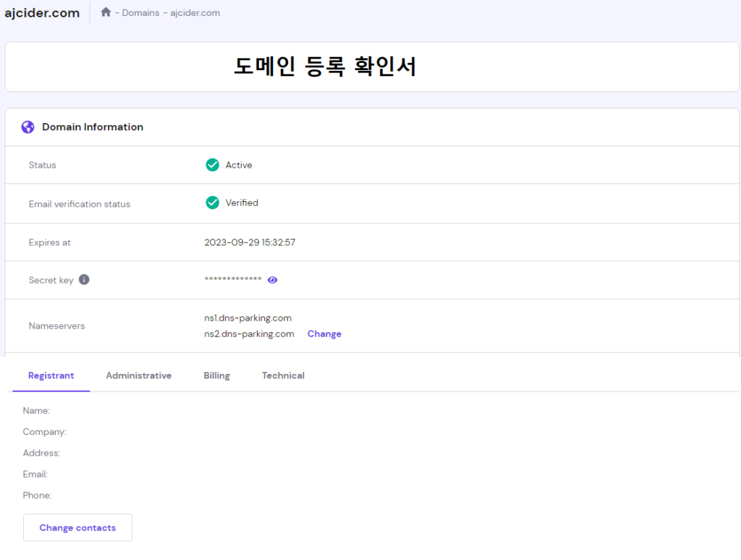Open the ajcider.com breadcrumb link

[195, 13]
